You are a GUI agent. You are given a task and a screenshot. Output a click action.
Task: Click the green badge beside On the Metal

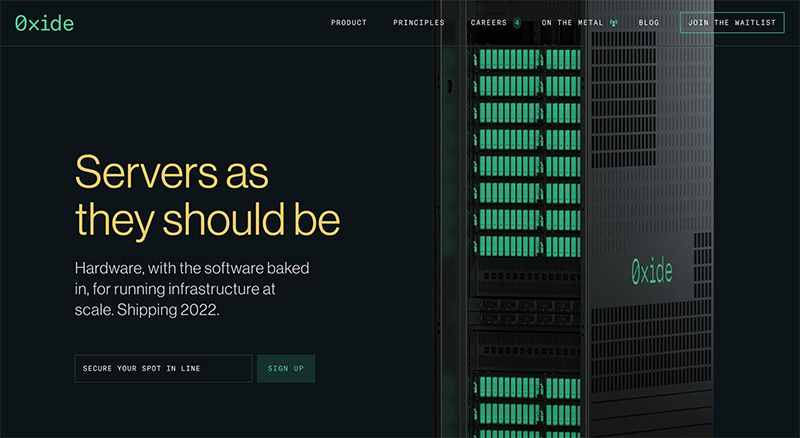(614, 23)
